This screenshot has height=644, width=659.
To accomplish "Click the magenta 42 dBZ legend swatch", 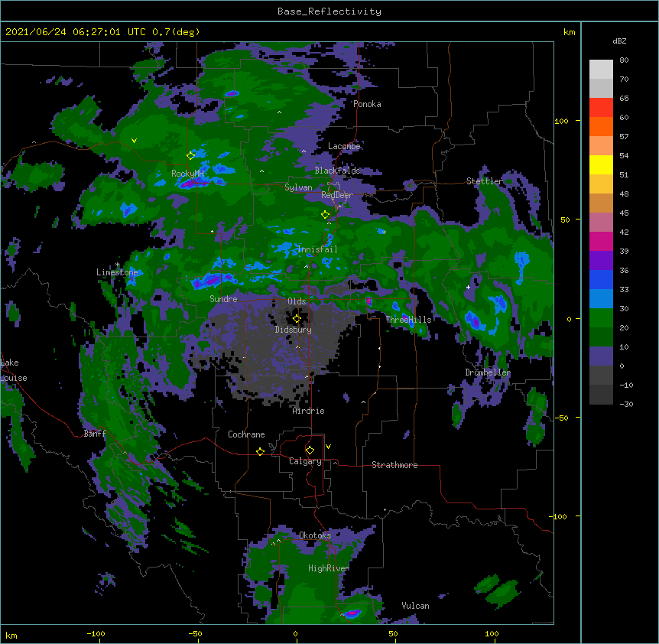I will click(601, 241).
